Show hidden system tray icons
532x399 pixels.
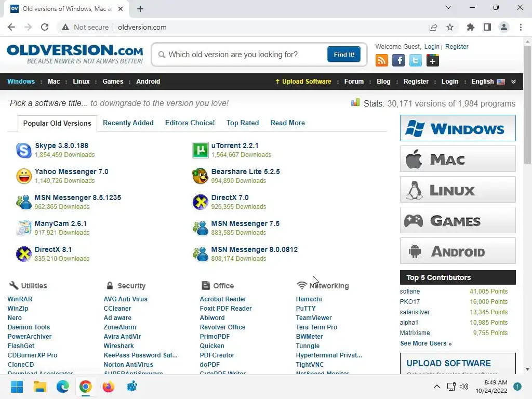[437, 387]
